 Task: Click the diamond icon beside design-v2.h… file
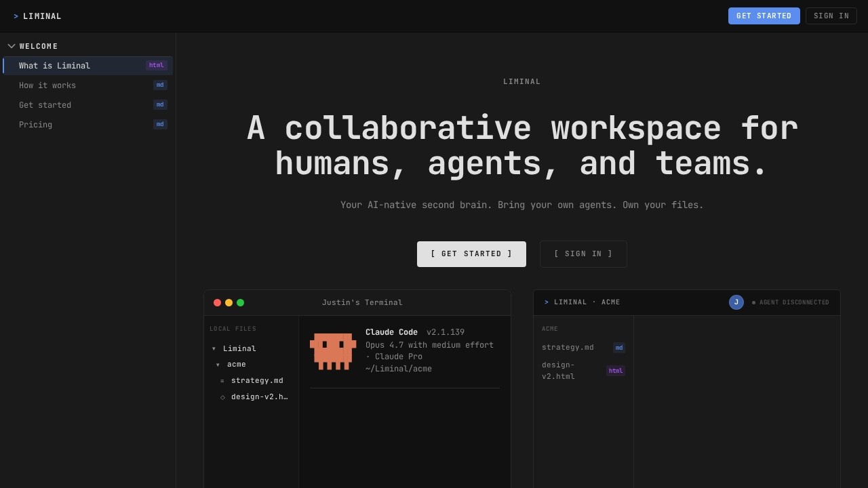[222, 397]
